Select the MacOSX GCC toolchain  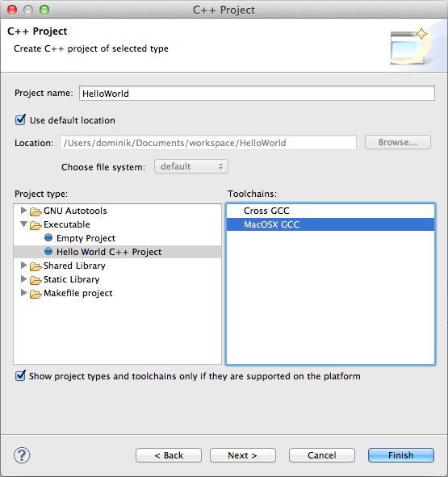tap(330, 224)
